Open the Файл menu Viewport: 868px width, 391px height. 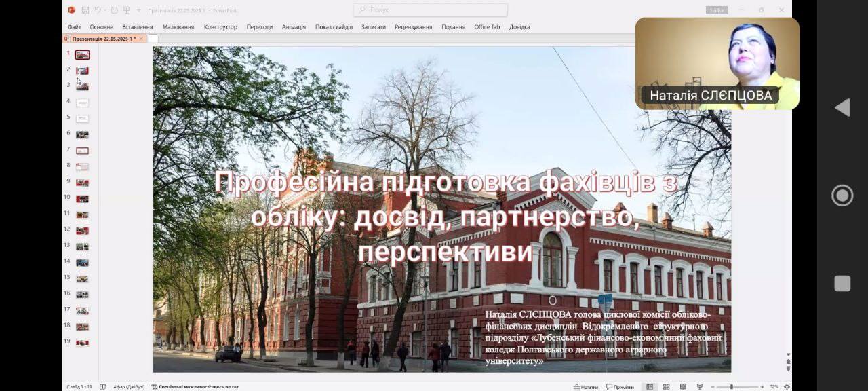[x=75, y=27]
